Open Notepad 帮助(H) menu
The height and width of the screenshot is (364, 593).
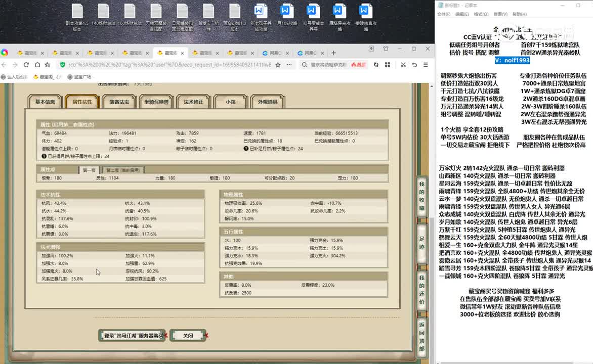(519, 14)
